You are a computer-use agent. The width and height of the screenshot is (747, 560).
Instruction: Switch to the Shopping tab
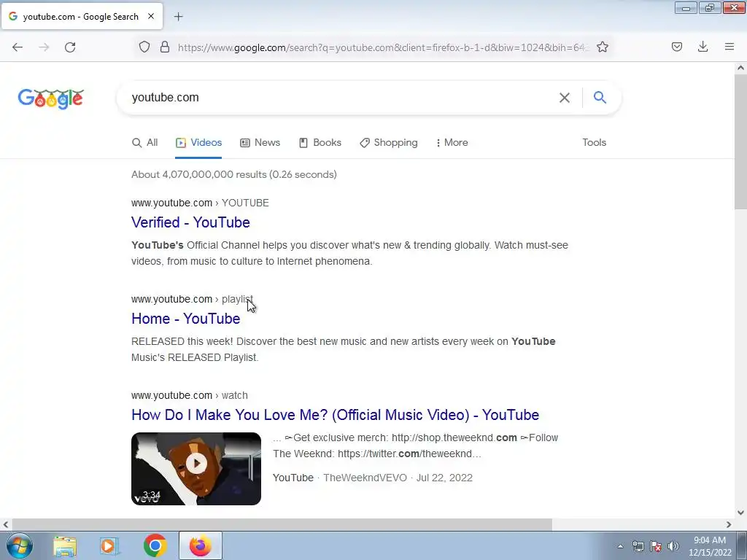[389, 142]
